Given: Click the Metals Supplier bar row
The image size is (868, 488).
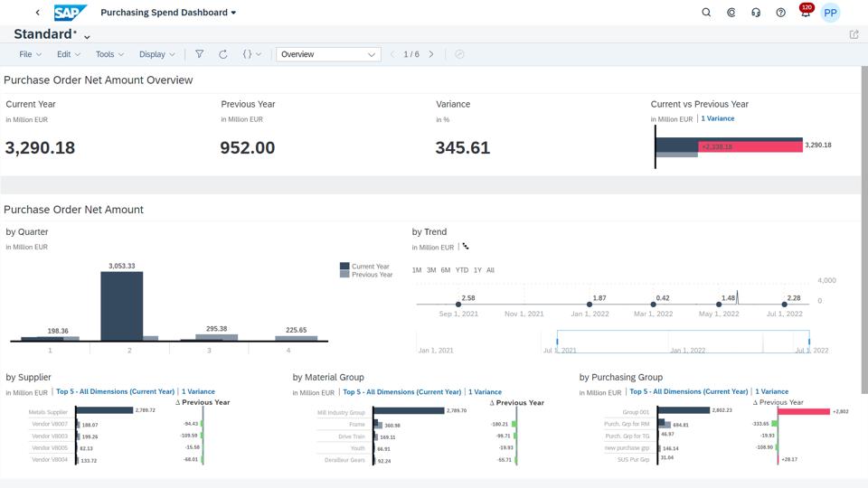Looking at the screenshot, I should 104,410.
